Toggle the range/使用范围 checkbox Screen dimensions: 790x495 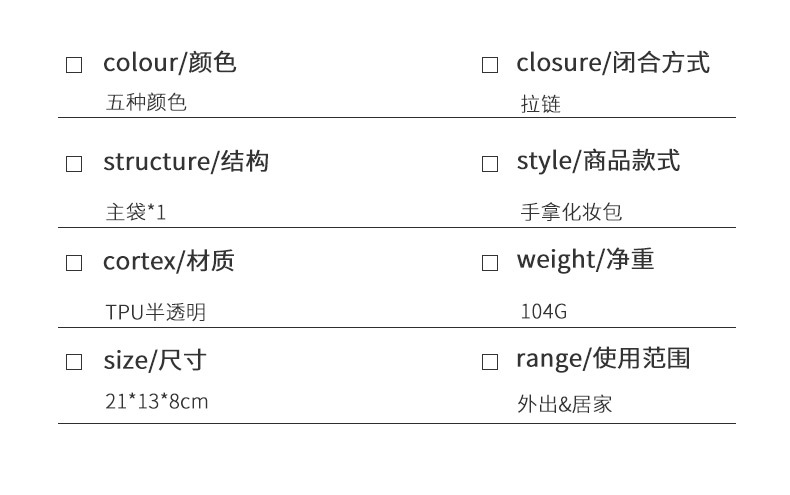click(490, 362)
